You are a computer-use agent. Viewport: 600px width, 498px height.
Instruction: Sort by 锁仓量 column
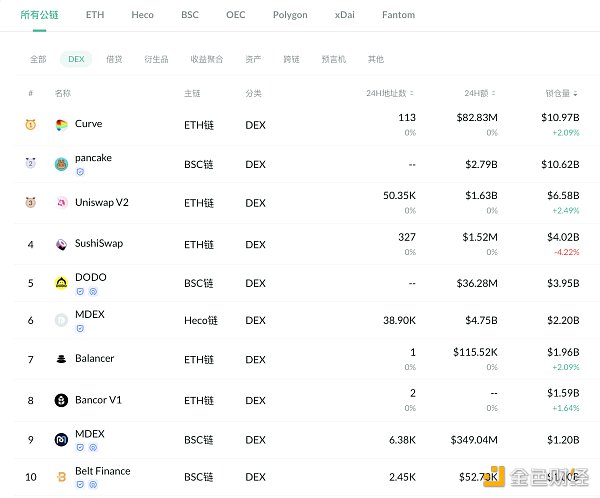[561, 93]
